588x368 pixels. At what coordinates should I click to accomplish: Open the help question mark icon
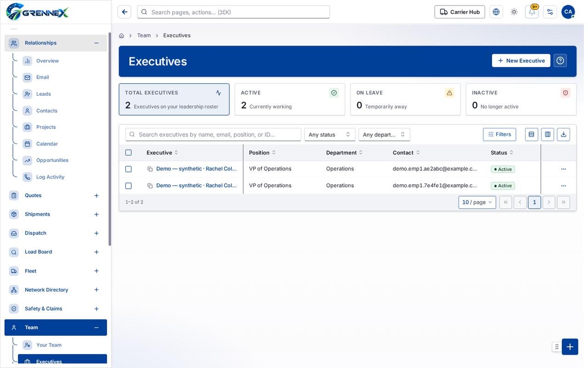tap(560, 61)
